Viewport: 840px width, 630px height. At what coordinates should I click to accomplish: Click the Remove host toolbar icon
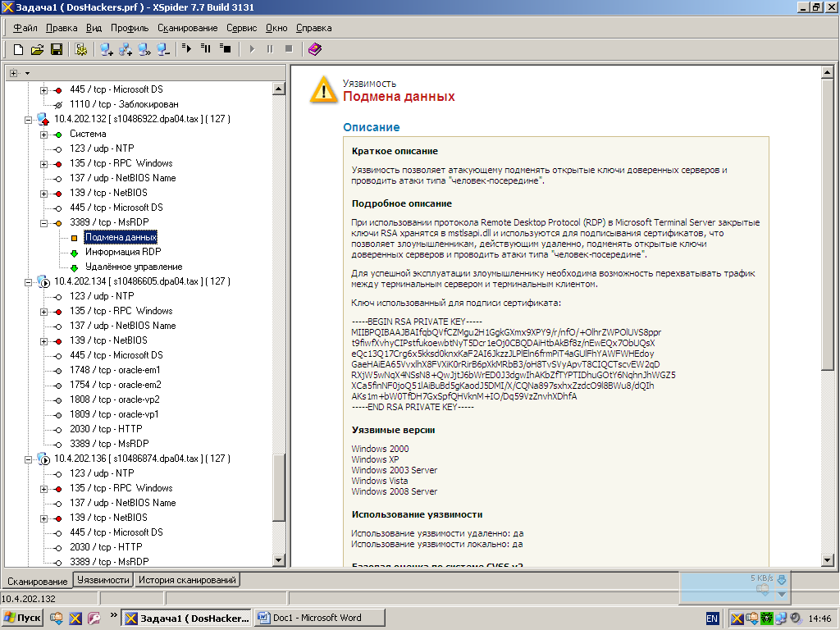click(x=164, y=50)
